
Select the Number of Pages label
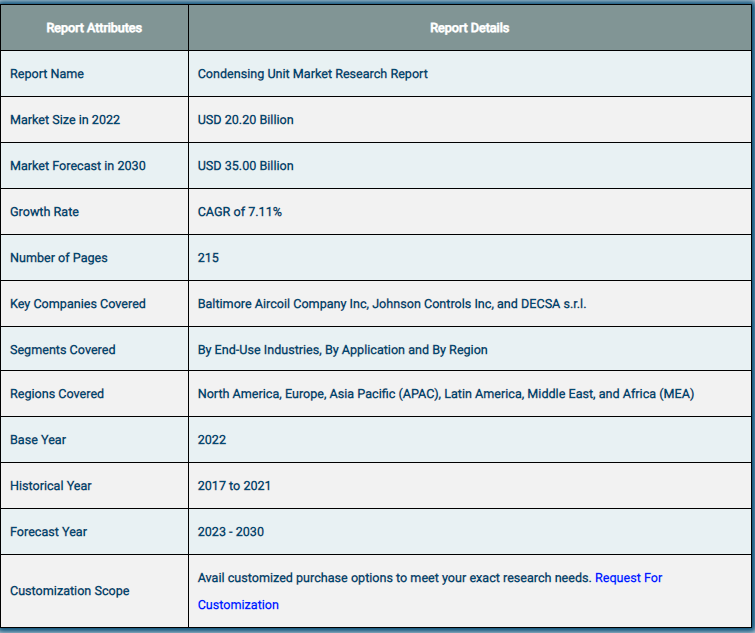pos(59,258)
